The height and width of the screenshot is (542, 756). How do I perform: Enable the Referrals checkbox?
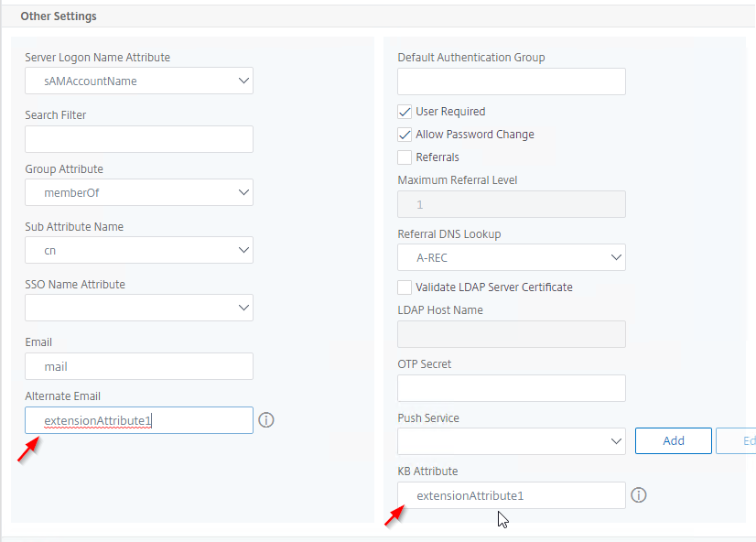405,157
